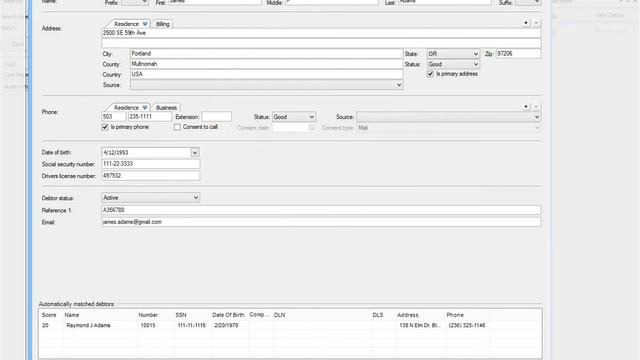Switch to the Business phone tab

click(x=167, y=108)
